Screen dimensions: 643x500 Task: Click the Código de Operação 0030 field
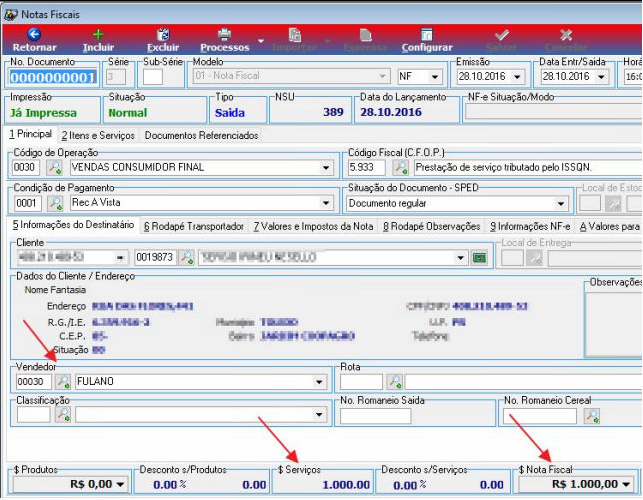[26, 167]
